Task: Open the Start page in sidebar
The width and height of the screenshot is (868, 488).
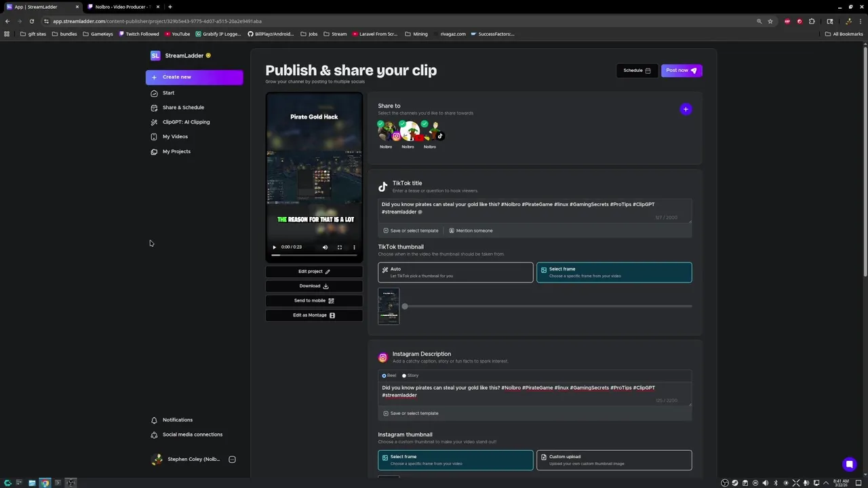Action: coord(168,93)
